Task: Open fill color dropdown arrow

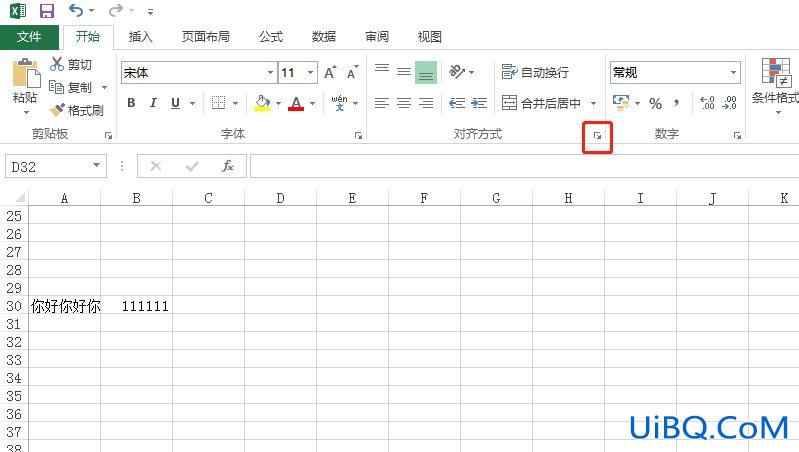Action: (278, 103)
